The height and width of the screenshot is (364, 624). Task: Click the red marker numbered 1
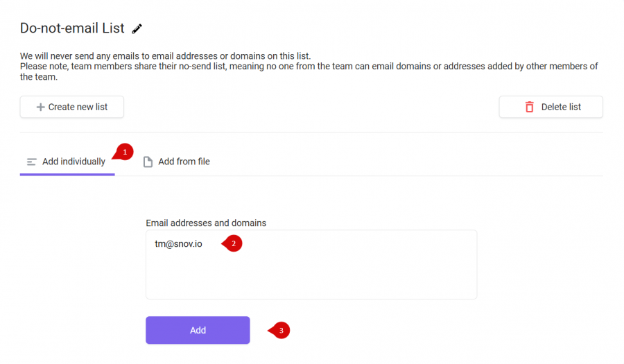click(x=124, y=152)
